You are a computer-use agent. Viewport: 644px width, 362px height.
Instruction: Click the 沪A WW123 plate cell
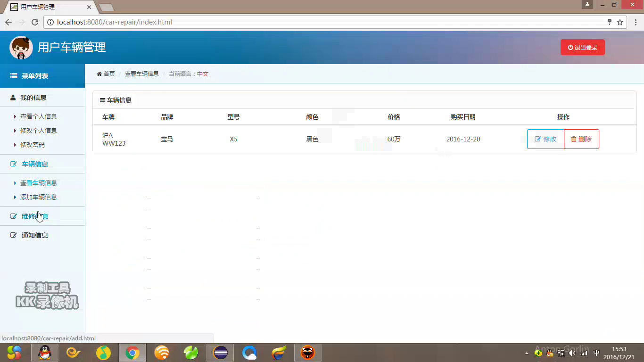click(114, 139)
